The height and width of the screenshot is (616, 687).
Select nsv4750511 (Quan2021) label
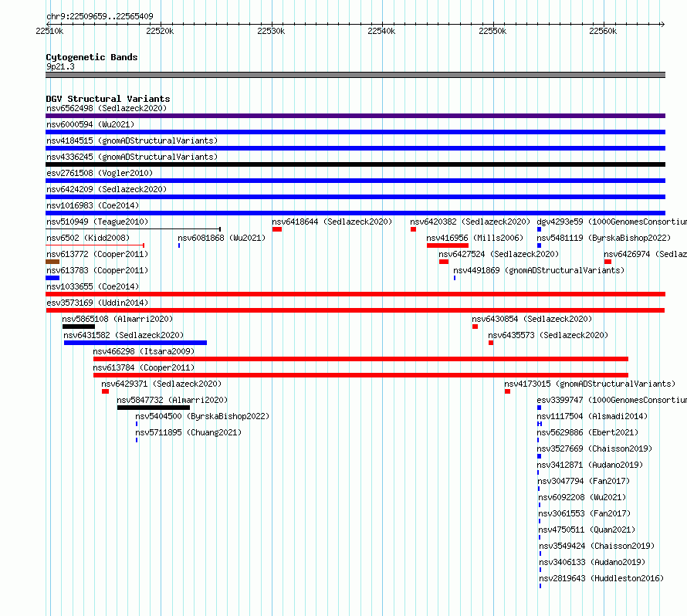pyautogui.click(x=587, y=530)
